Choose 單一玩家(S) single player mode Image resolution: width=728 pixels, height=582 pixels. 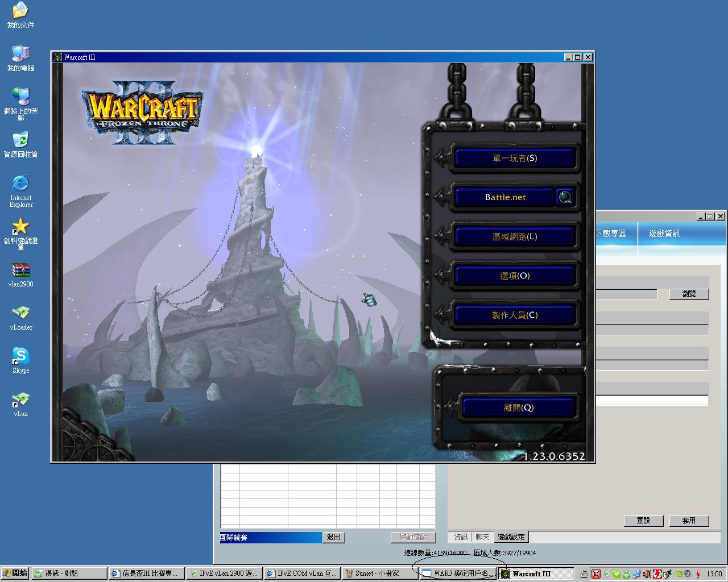pos(515,159)
